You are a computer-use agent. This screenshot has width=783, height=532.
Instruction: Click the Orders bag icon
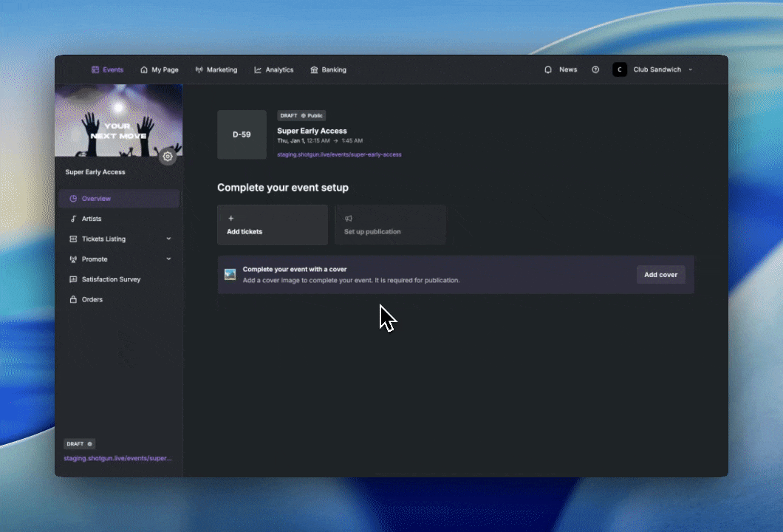pos(73,300)
